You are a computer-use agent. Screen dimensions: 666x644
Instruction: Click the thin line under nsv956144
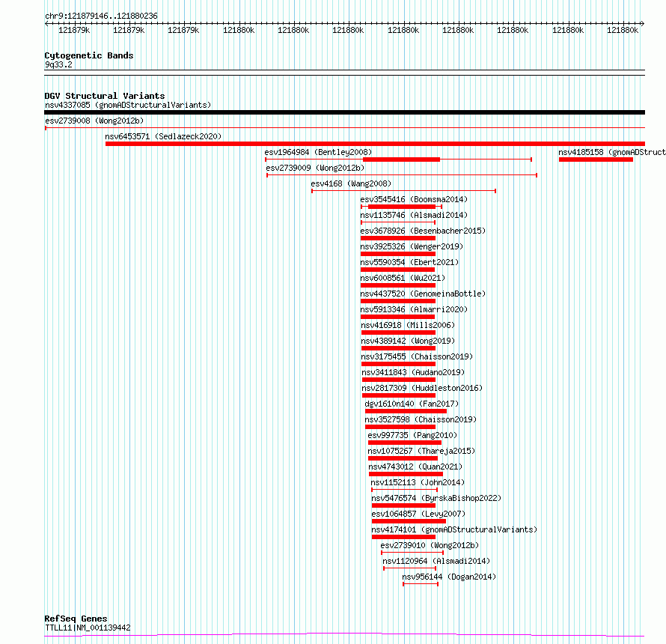[421, 584]
